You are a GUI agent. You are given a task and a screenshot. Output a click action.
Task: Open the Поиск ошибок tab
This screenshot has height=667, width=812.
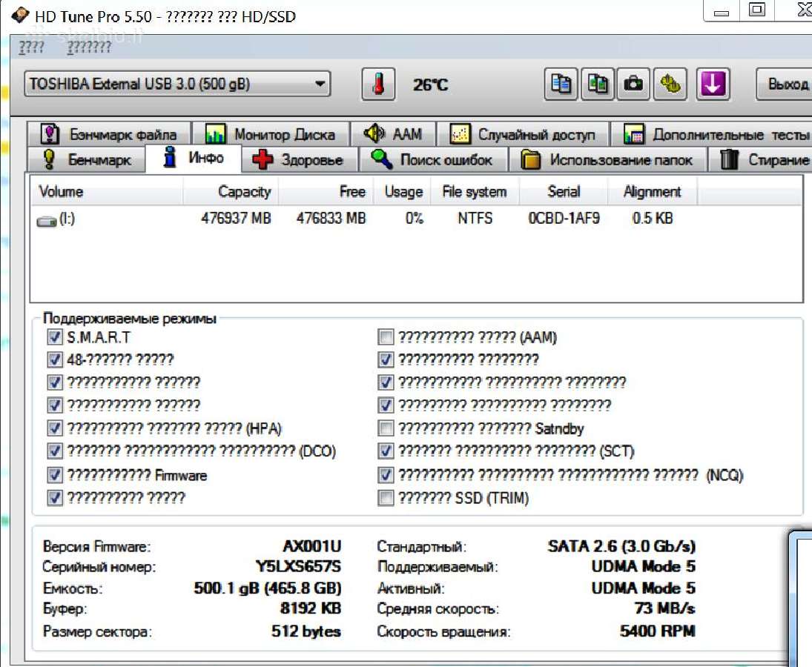432,159
